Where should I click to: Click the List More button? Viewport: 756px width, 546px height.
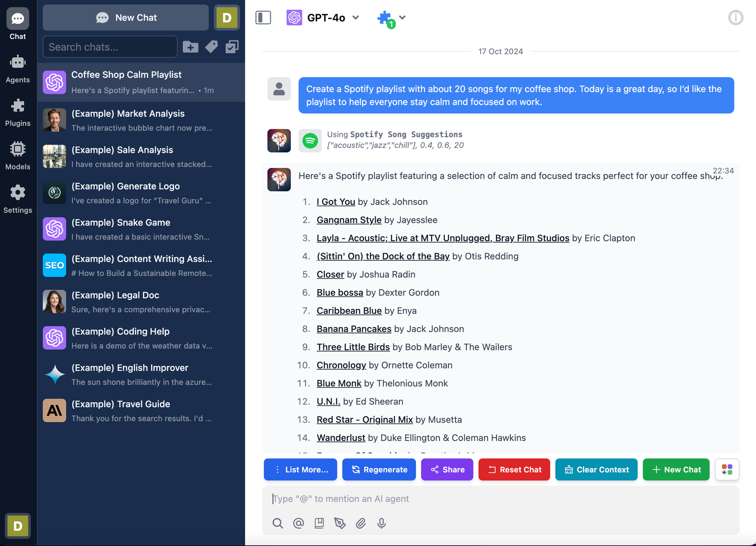click(300, 470)
